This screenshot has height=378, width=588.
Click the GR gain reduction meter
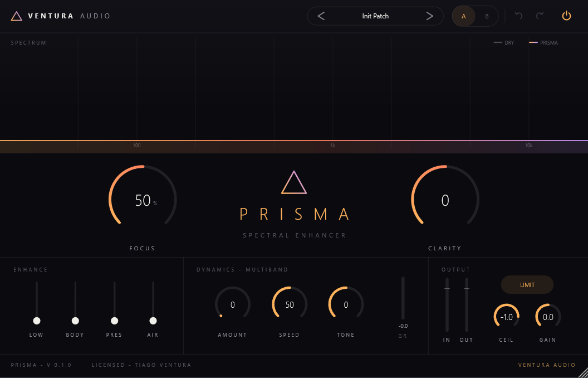coord(403,298)
